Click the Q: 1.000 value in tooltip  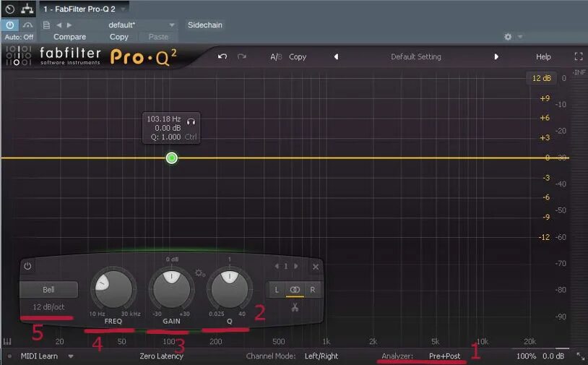[165, 137]
